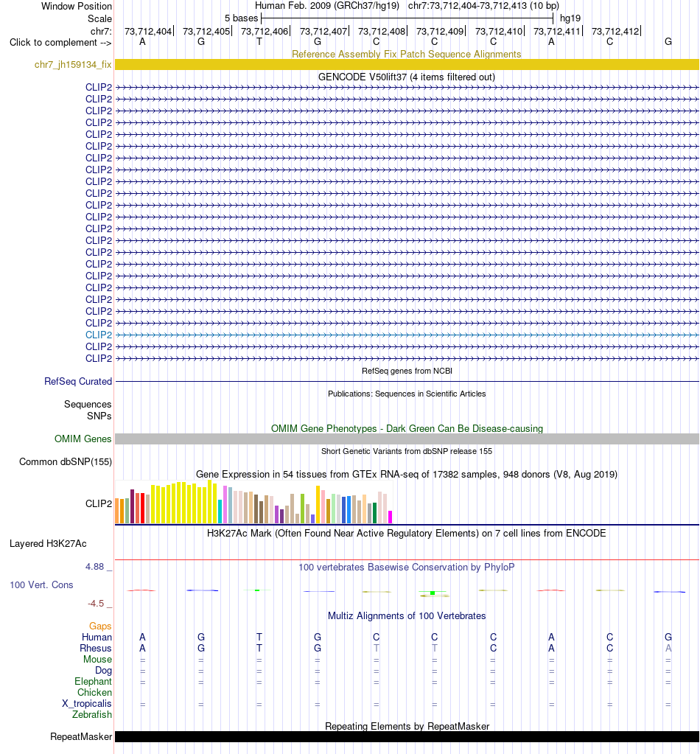Viewport: 700px width, 754px height.
Task: Click coordinate label 73,712,409
Action: point(440,31)
